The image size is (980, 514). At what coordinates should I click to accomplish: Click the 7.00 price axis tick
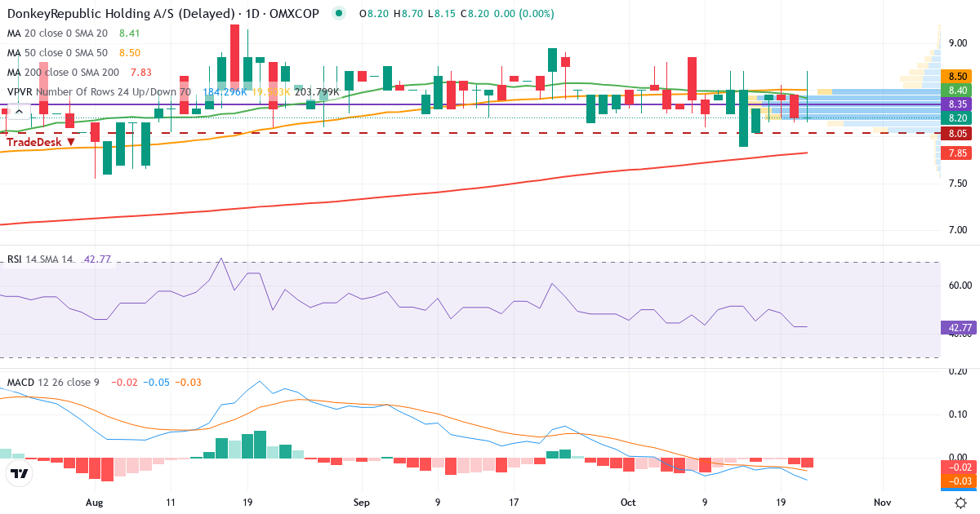point(959,229)
